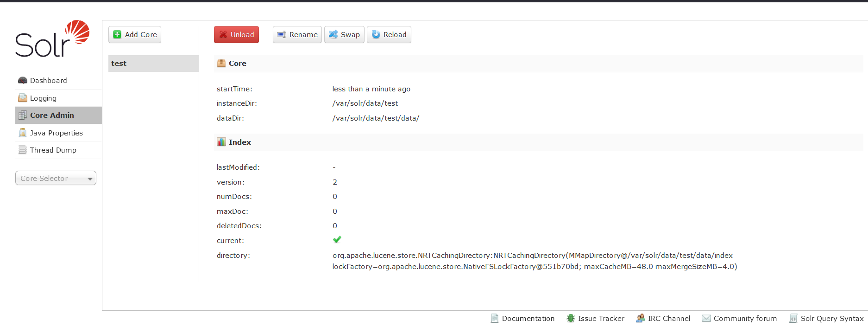Viewport: 868px width, 327px height.
Task: Click the deletedDocs value 0
Action: coord(335,226)
